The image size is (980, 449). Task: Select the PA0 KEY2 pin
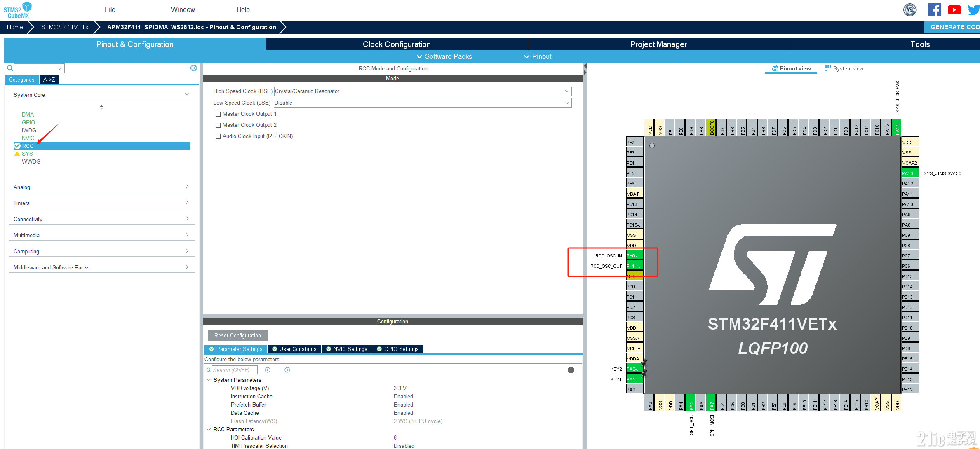(634, 369)
